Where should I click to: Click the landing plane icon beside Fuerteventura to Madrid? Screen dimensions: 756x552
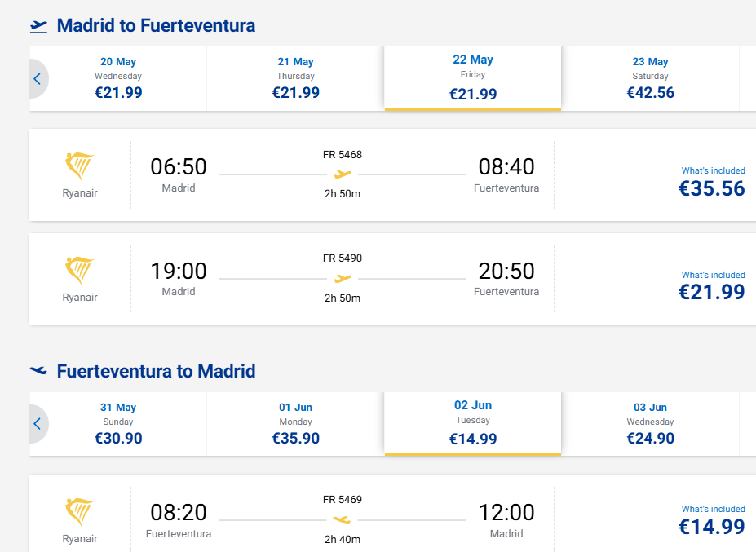pos(38,372)
